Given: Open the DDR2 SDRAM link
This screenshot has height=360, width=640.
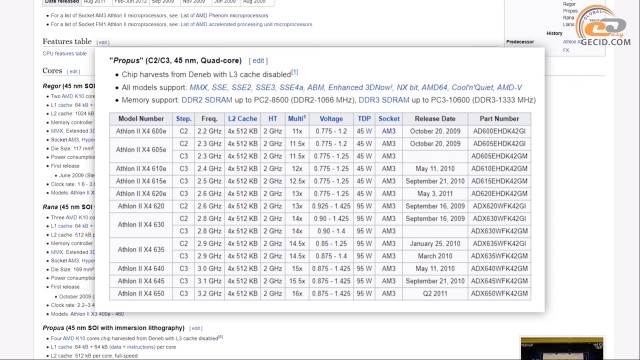Looking at the screenshot, I should coord(207,100).
